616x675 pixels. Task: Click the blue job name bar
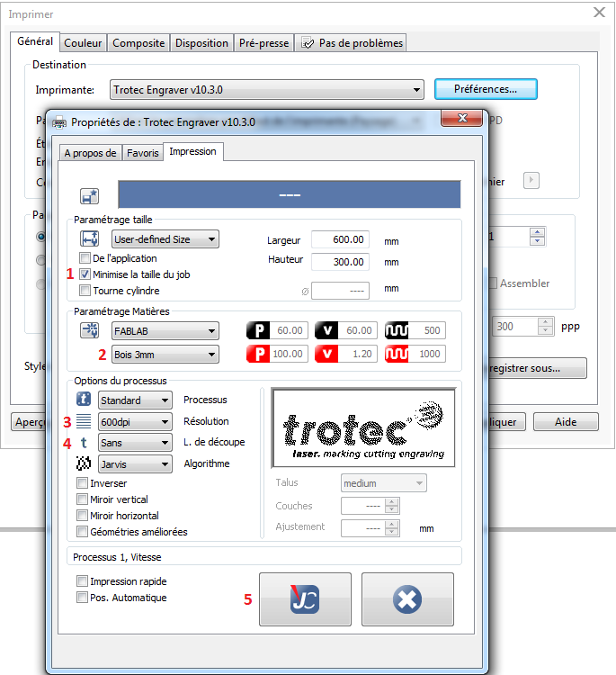290,195
